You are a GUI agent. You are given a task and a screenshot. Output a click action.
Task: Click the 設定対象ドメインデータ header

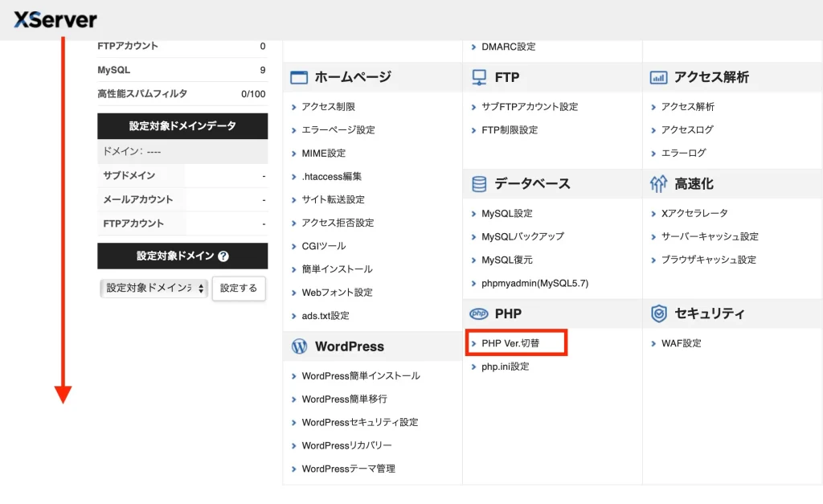182,126
